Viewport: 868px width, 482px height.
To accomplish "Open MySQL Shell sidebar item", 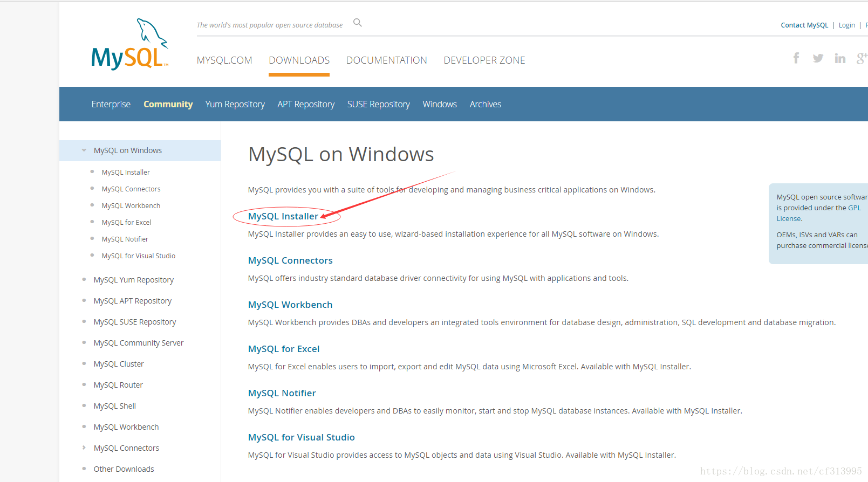I will pos(115,406).
